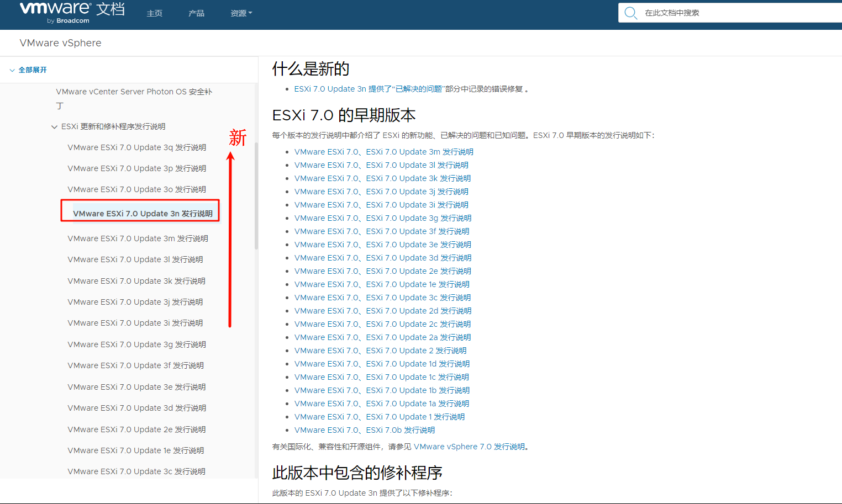Collapse the ESXi 更新和修补程序发行说明 section
Viewport: 842px width, 504px height.
54,127
